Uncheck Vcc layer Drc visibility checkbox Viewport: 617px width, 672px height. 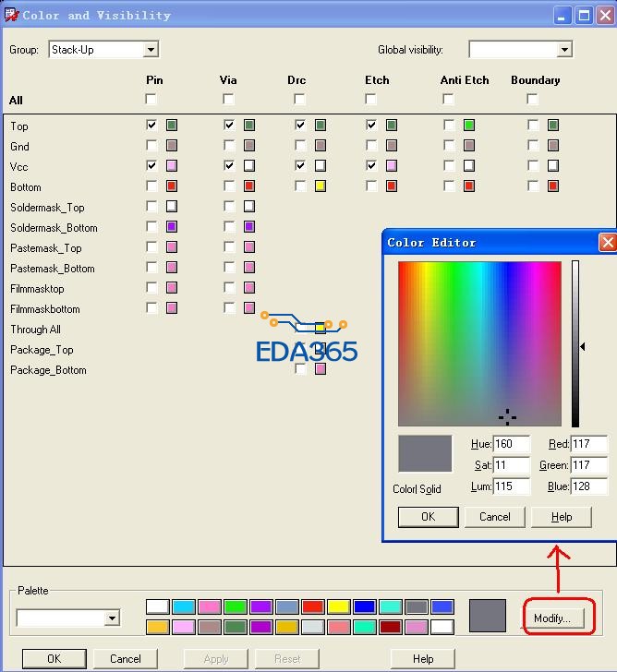coord(300,166)
